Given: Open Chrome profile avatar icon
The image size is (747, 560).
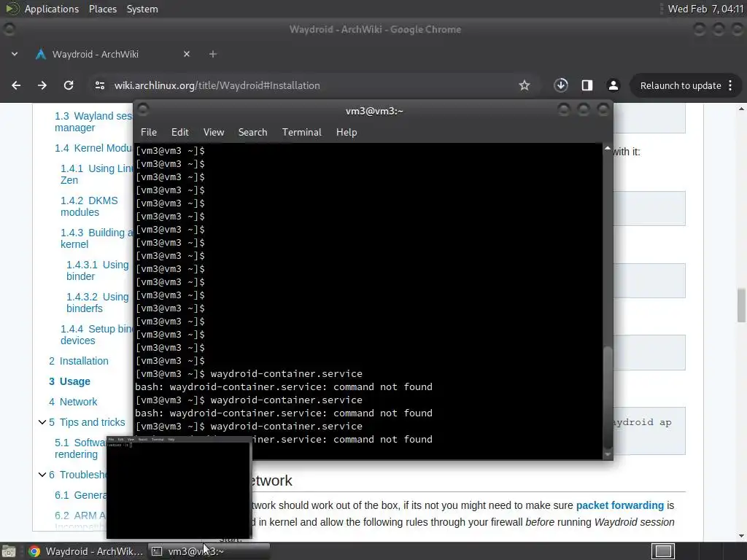Looking at the screenshot, I should (613, 85).
